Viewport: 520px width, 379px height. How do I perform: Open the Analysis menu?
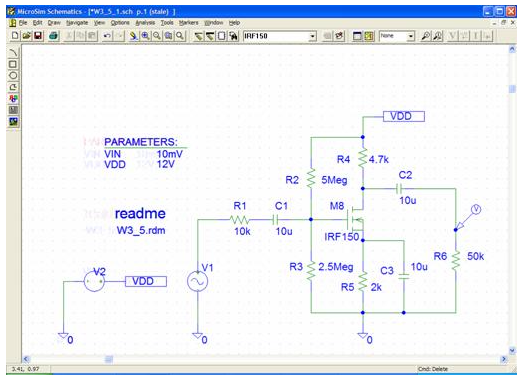point(145,23)
